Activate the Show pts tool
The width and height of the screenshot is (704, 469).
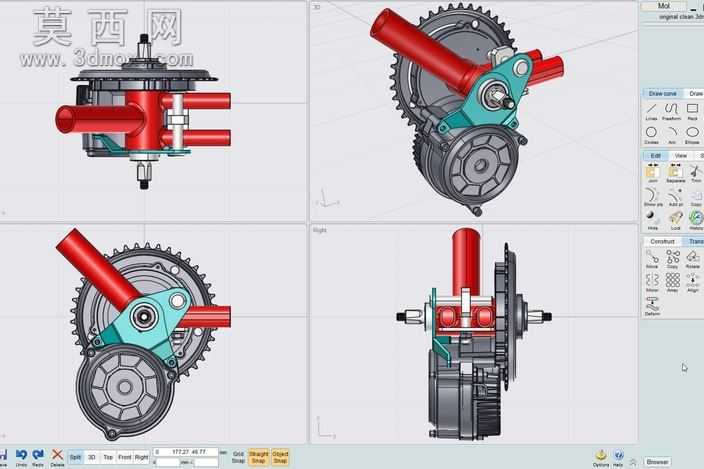tap(652, 197)
